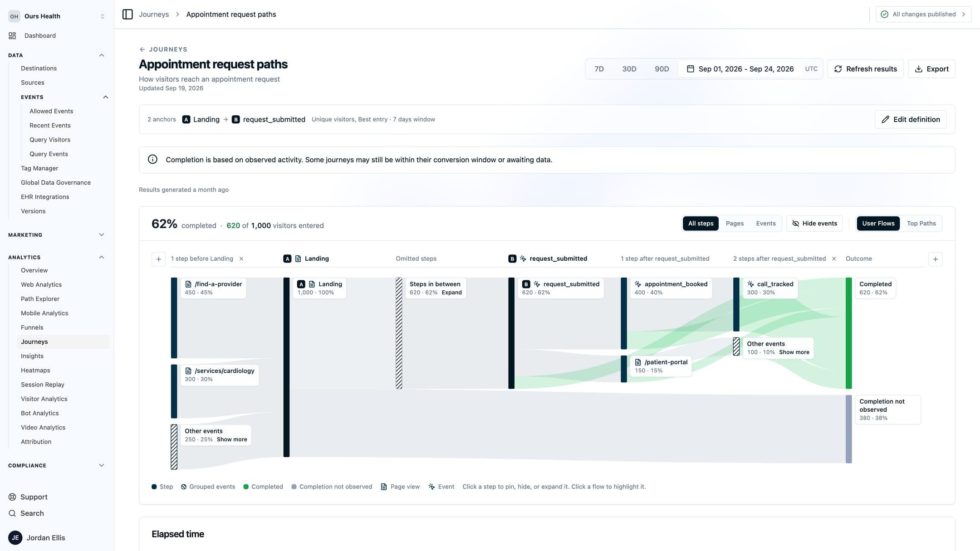
Task: Click the gray 'Completion not observed' bar
Action: [x=848, y=429]
